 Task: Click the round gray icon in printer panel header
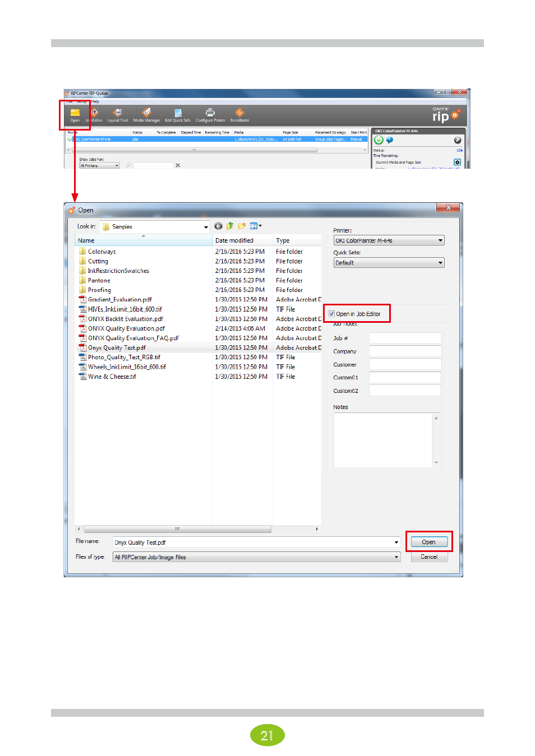click(458, 140)
